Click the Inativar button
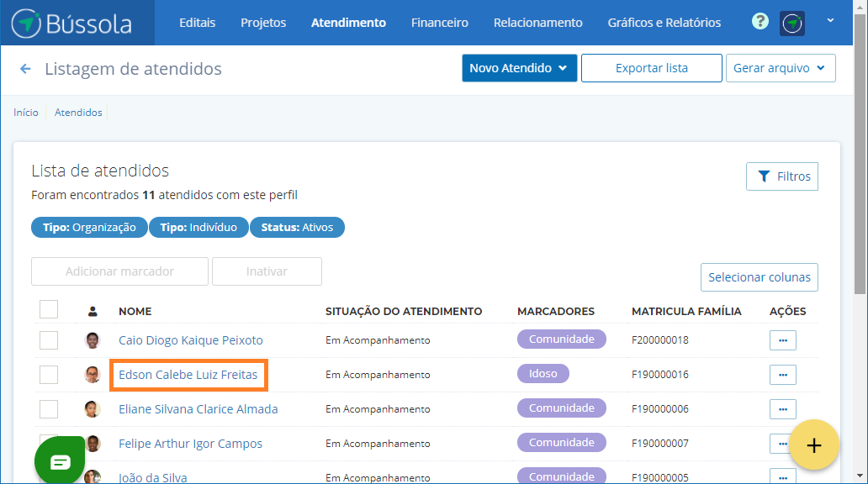 [267, 271]
